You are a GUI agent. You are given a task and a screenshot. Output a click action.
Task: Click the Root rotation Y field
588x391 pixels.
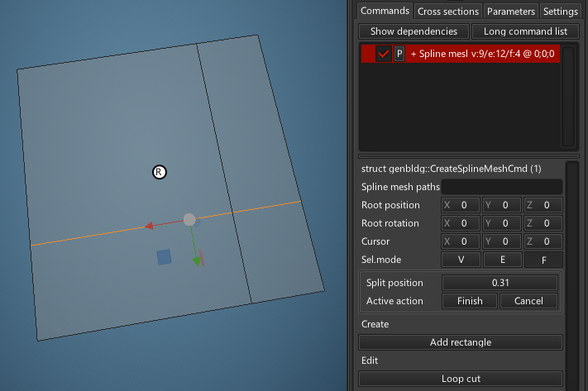point(502,223)
